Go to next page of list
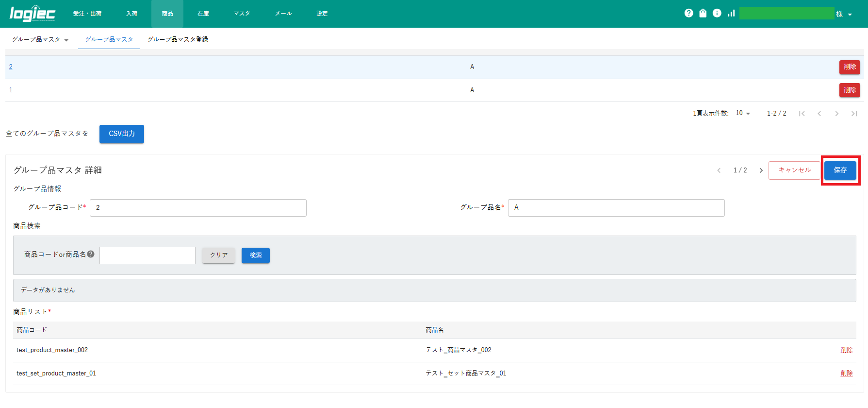Viewport: 868px width, 408px height. 836,114
